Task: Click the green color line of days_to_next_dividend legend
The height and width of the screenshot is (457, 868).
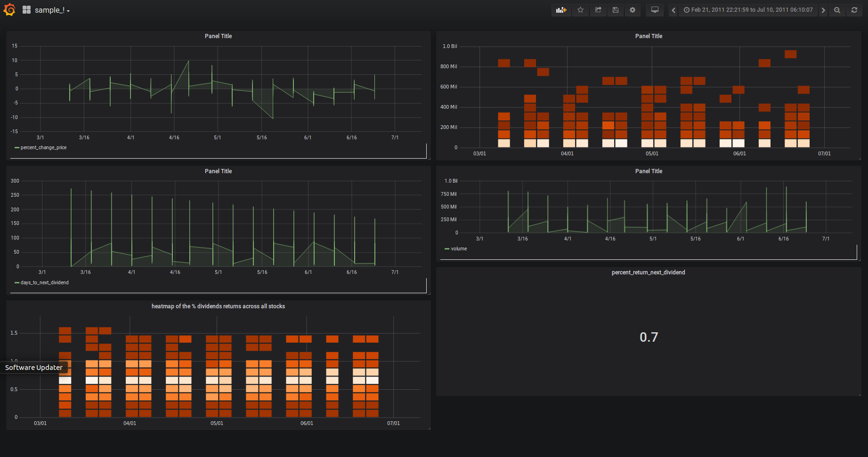Action: [x=17, y=283]
